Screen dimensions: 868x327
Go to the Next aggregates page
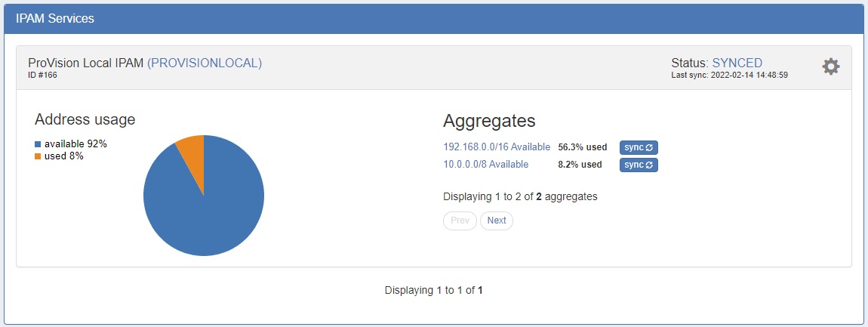(497, 221)
